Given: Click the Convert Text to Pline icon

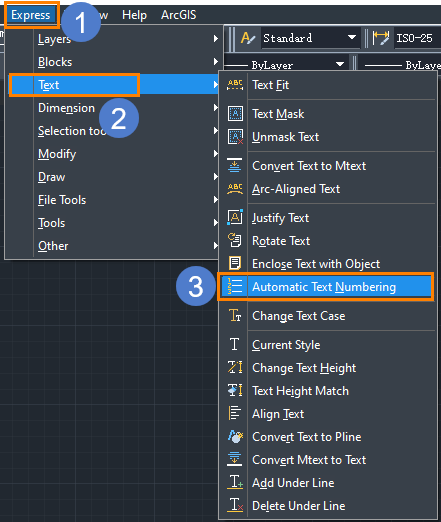Looking at the screenshot, I should point(235,436).
